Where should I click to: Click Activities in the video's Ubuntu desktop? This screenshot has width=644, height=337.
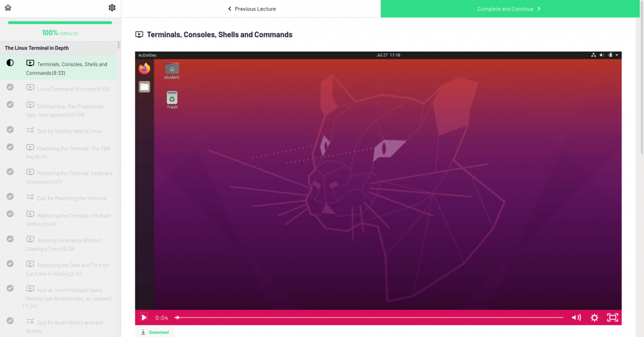tap(147, 55)
